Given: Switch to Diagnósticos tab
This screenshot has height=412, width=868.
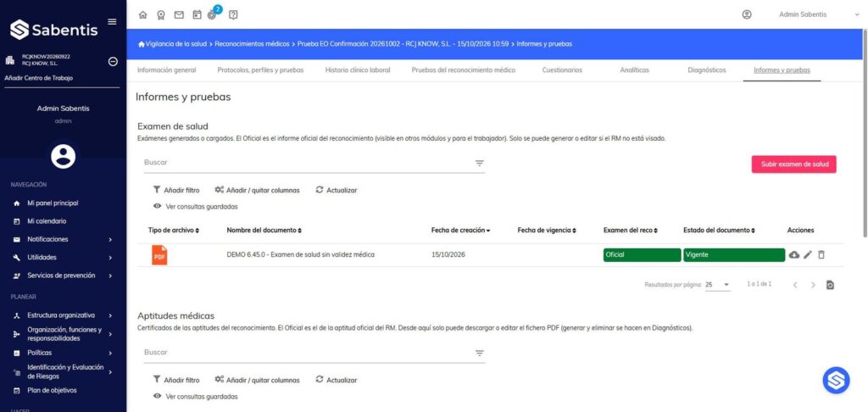Looking at the screenshot, I should pyautogui.click(x=706, y=70).
